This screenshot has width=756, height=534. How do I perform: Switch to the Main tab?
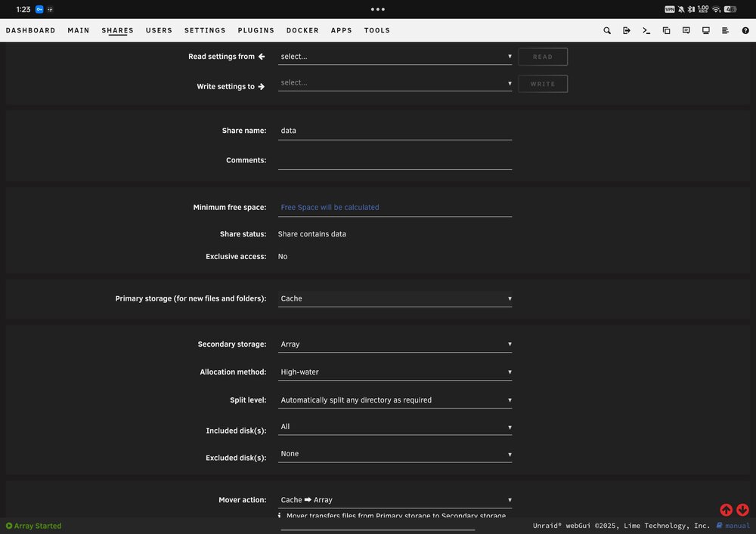tap(79, 30)
